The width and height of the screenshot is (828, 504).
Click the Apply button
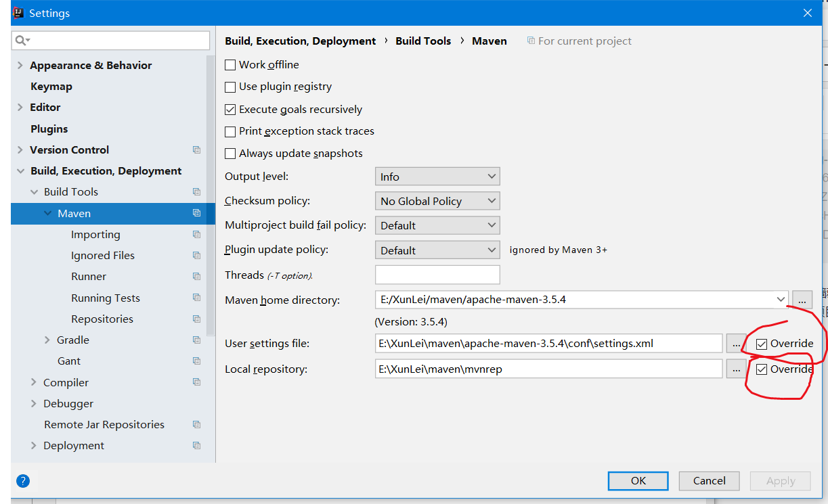781,481
